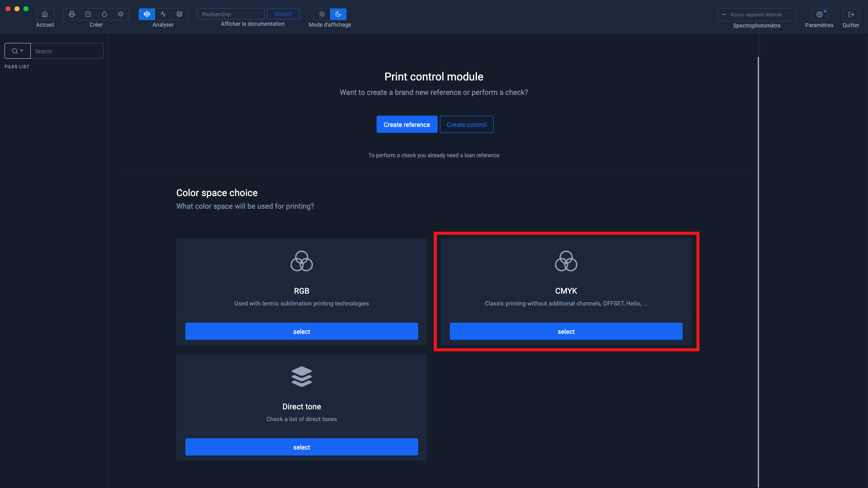Click the FILES LIST heading
868x488 pixels.
(x=17, y=66)
